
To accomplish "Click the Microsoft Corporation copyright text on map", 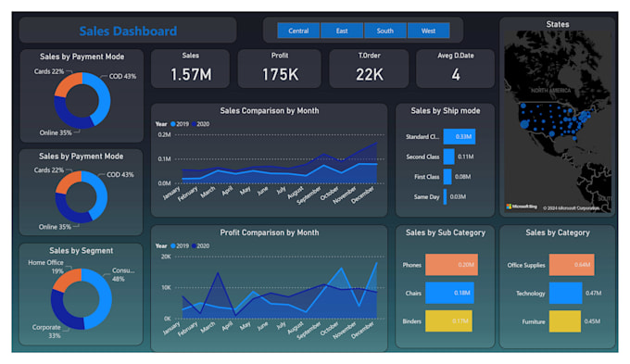I will 571,208.
